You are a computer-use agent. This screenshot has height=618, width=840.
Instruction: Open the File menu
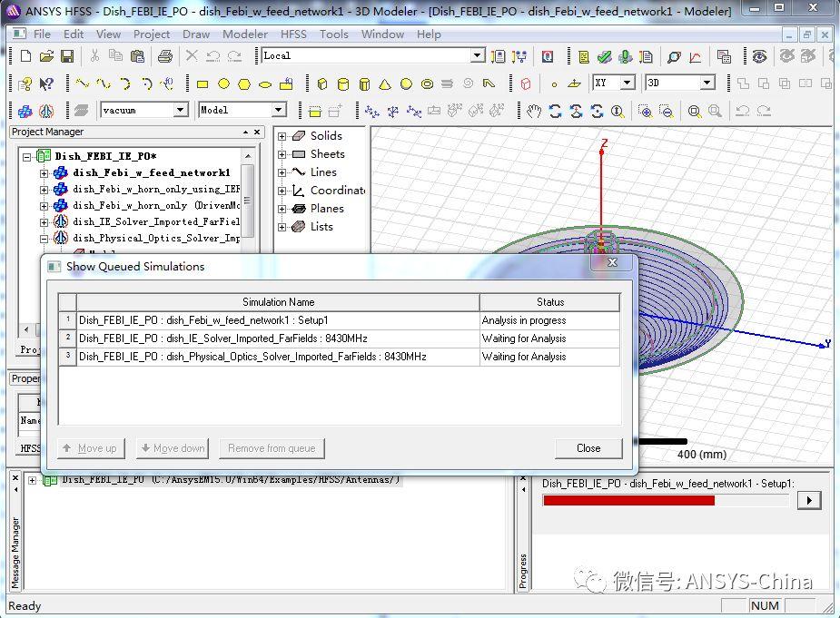(42, 34)
